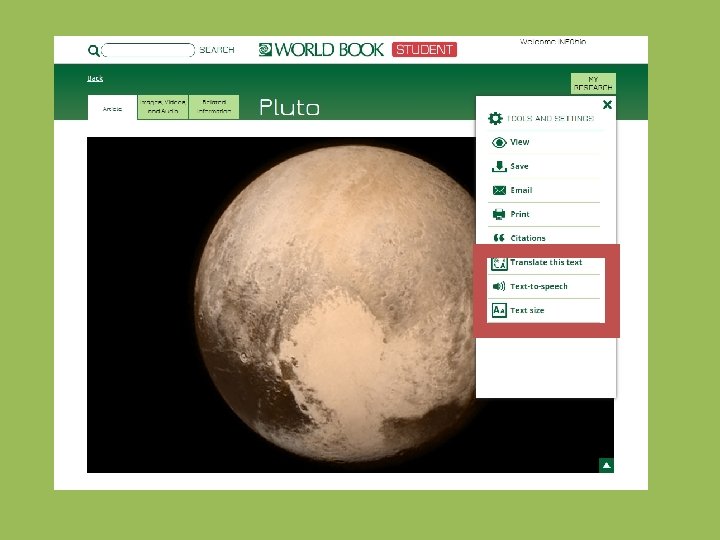
Task: Select the Citations menu entry text
Action: tap(528, 238)
